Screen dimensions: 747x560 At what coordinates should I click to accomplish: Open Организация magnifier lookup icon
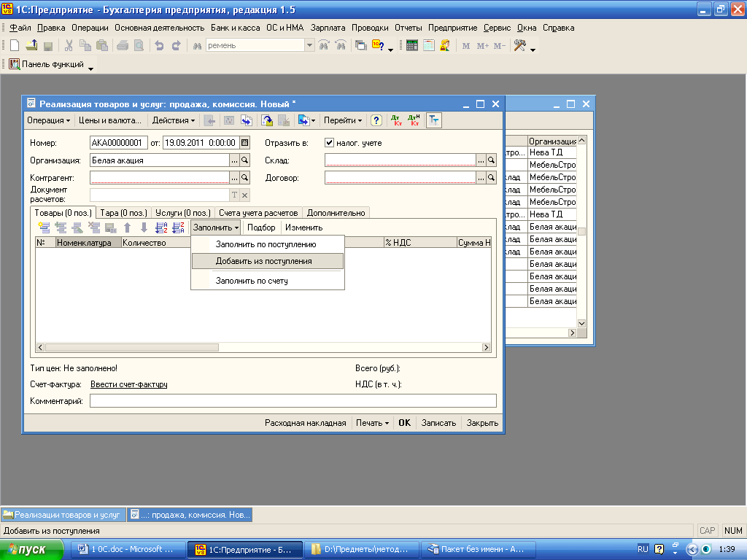pyautogui.click(x=245, y=160)
